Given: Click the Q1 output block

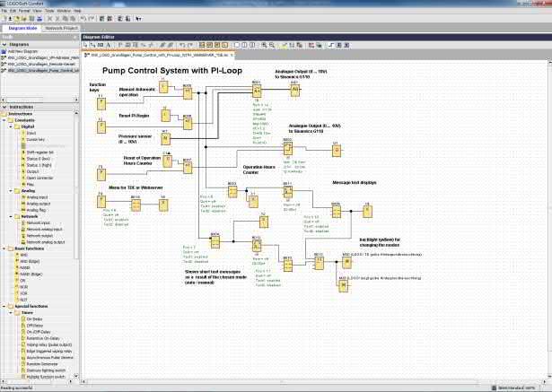Looking at the screenshot, I should [x=337, y=151].
